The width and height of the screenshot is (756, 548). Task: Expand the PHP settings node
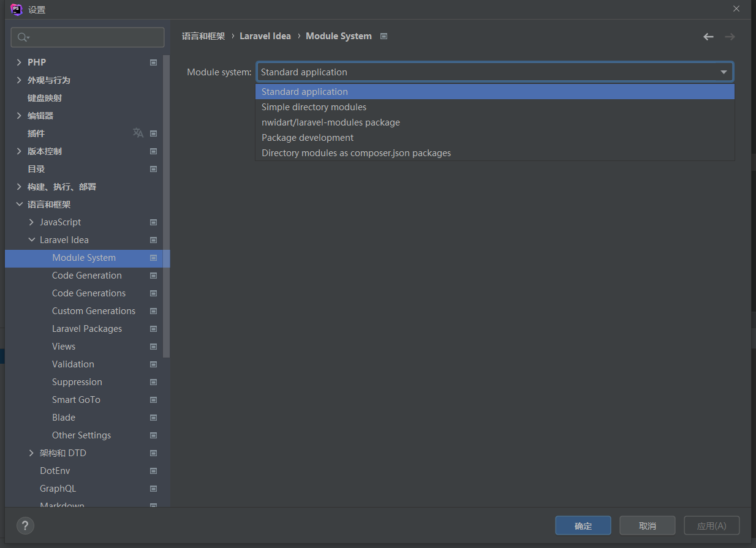point(19,62)
